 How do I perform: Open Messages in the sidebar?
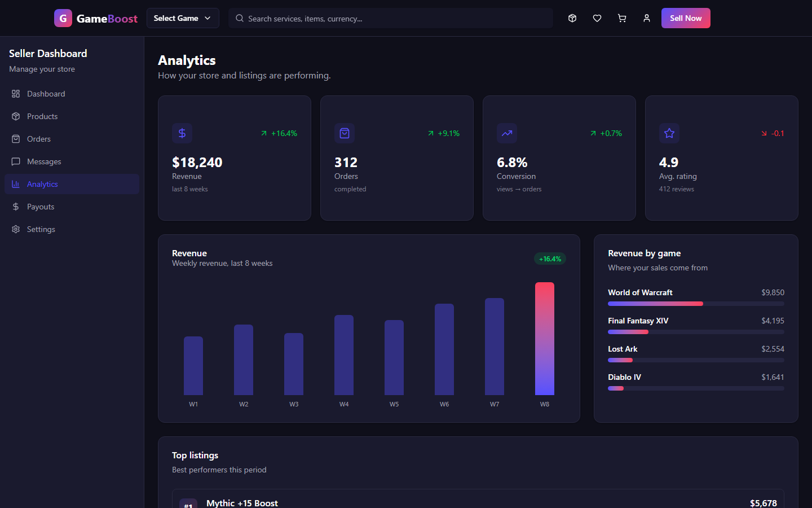tap(72, 161)
